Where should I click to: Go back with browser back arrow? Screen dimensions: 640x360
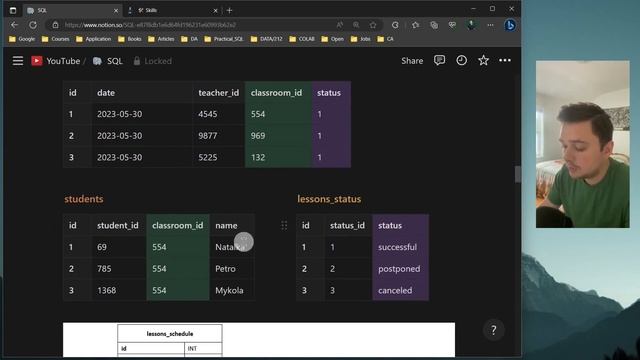(15, 25)
